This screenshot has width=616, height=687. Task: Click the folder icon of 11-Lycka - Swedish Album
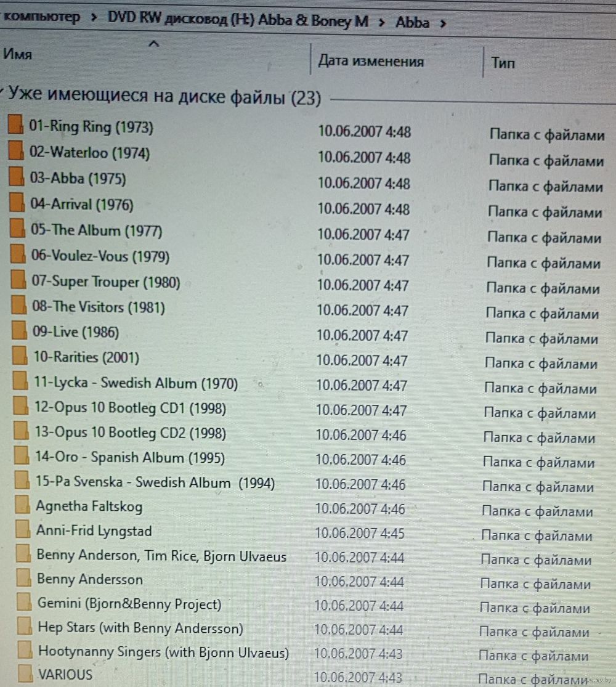(20, 380)
